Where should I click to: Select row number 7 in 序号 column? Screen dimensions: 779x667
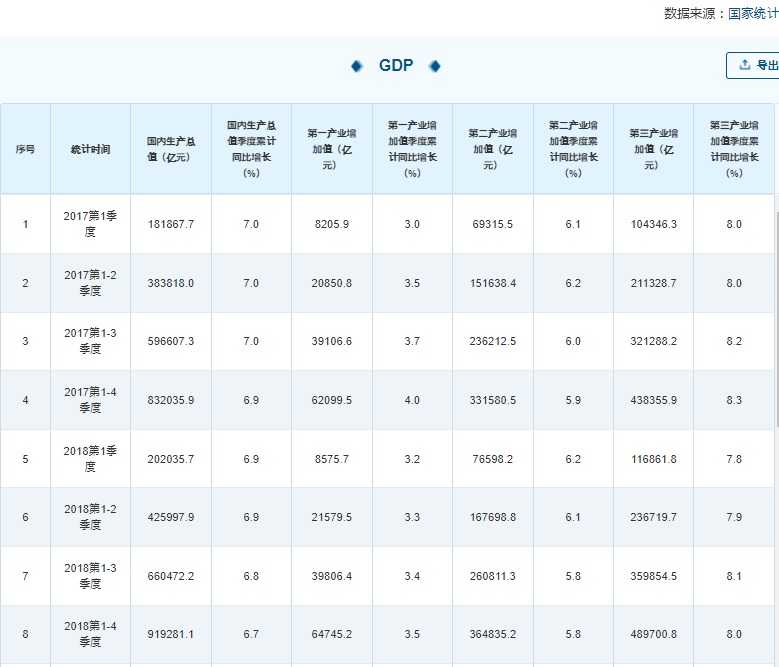(25, 576)
